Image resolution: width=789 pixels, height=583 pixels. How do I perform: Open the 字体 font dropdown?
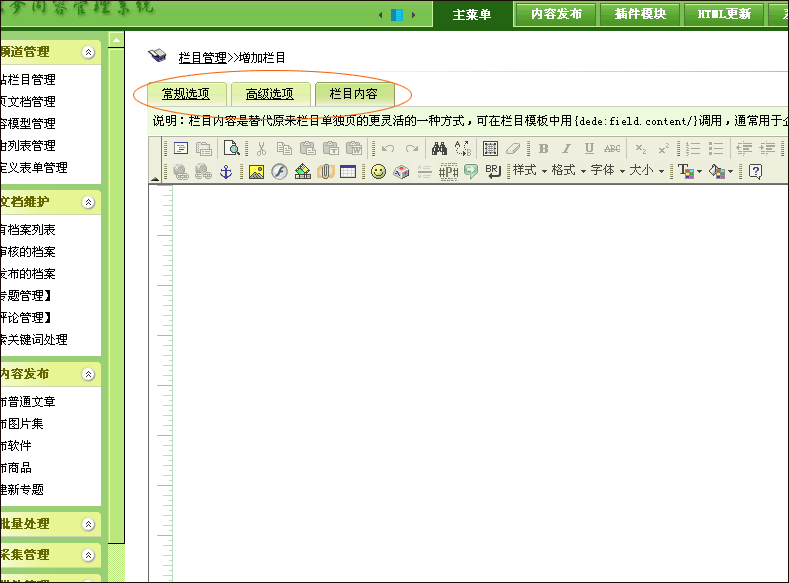pos(607,171)
